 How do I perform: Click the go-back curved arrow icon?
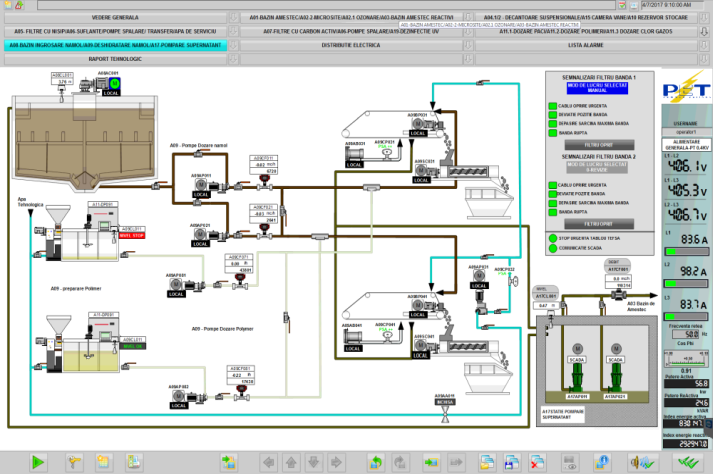point(376,463)
